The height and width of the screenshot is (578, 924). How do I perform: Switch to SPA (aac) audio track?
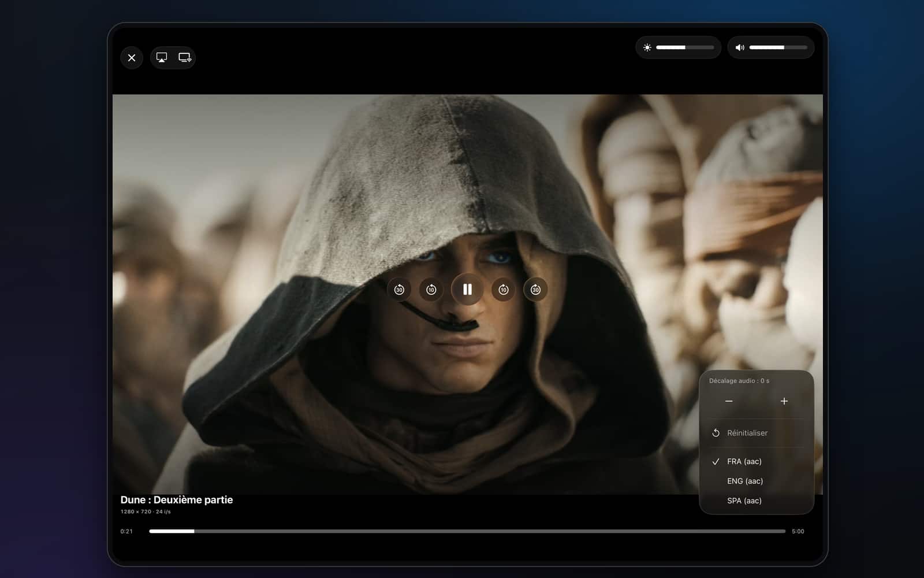point(757,501)
